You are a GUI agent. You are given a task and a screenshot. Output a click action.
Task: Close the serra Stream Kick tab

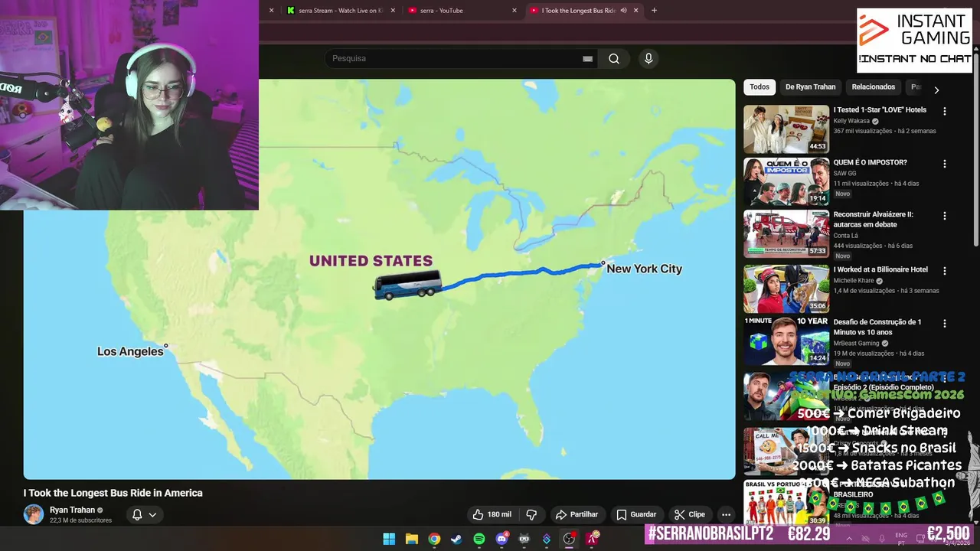(x=394, y=11)
